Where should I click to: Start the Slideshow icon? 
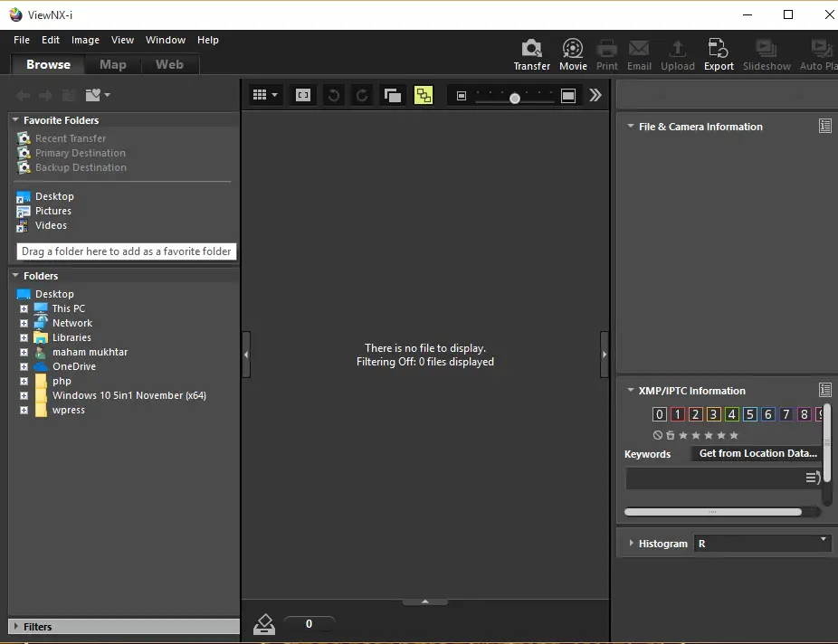(766, 49)
